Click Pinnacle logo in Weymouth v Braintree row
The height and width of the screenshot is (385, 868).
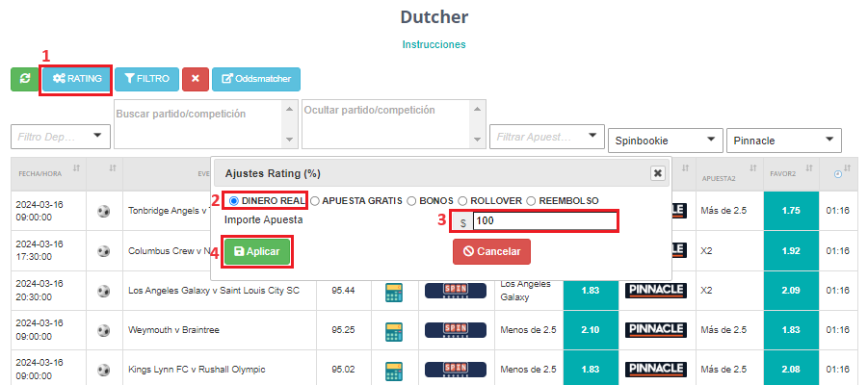[656, 330]
